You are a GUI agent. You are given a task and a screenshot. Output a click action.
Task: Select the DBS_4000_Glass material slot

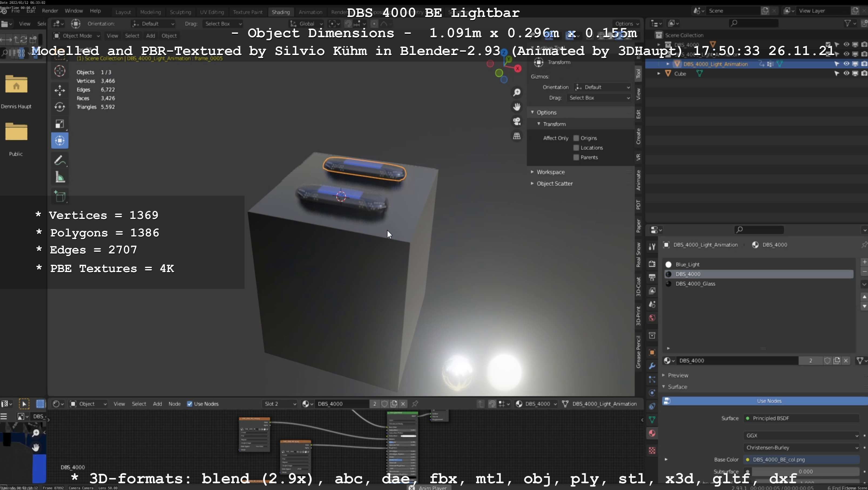point(758,284)
